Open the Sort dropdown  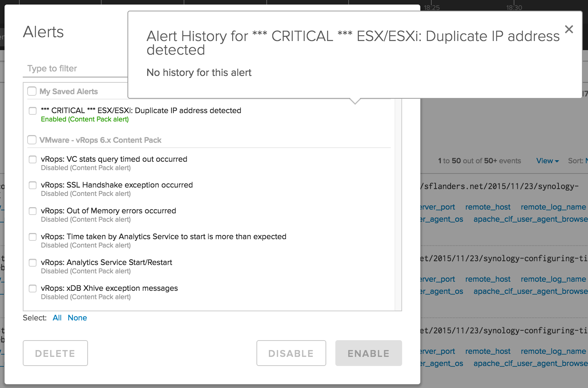(x=577, y=161)
